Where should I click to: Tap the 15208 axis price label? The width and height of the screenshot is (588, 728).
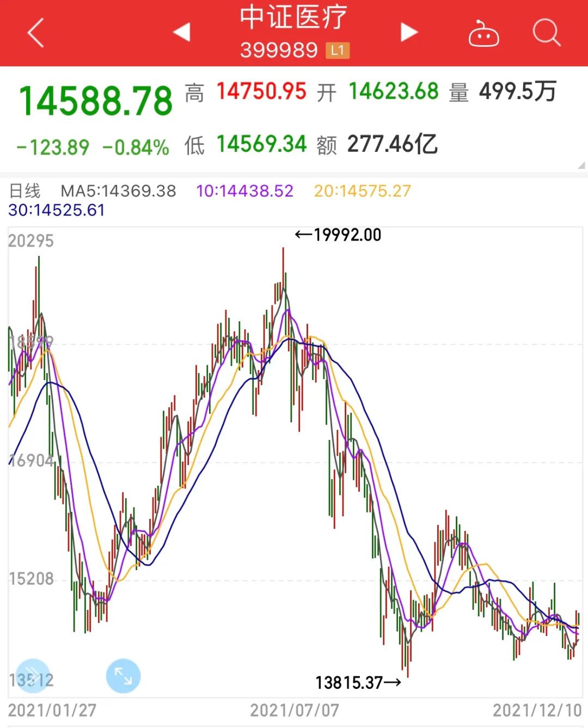(31, 578)
